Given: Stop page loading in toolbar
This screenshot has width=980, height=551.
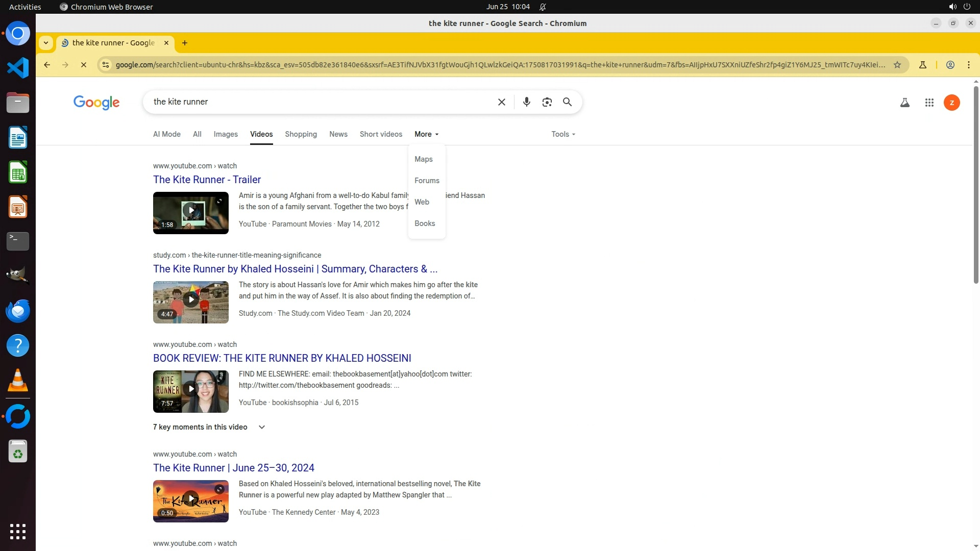Looking at the screenshot, I should pyautogui.click(x=84, y=65).
